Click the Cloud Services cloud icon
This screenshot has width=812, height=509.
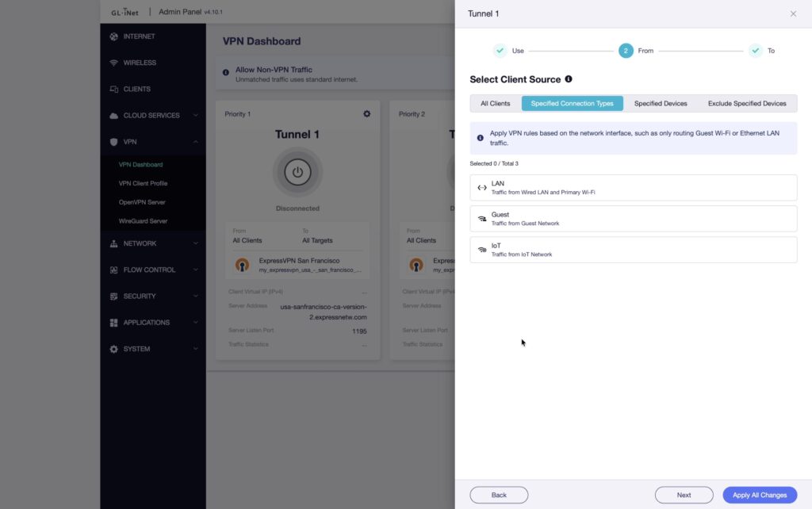click(114, 116)
